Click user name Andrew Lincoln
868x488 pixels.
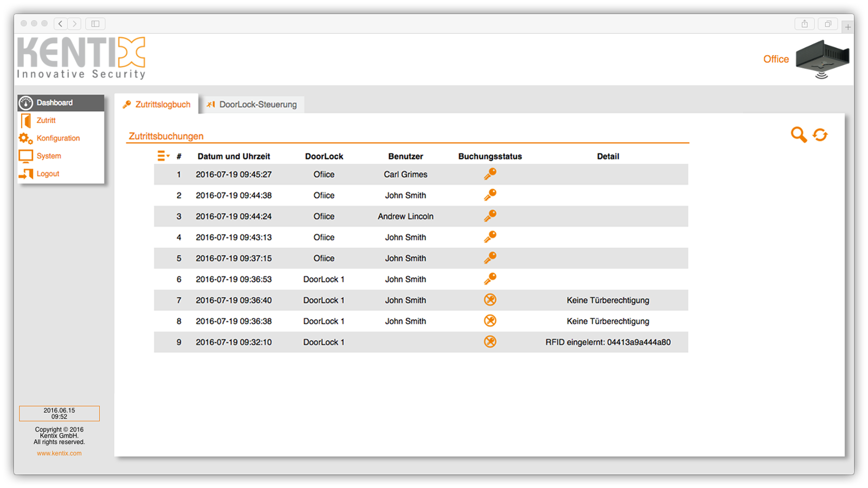click(x=405, y=216)
